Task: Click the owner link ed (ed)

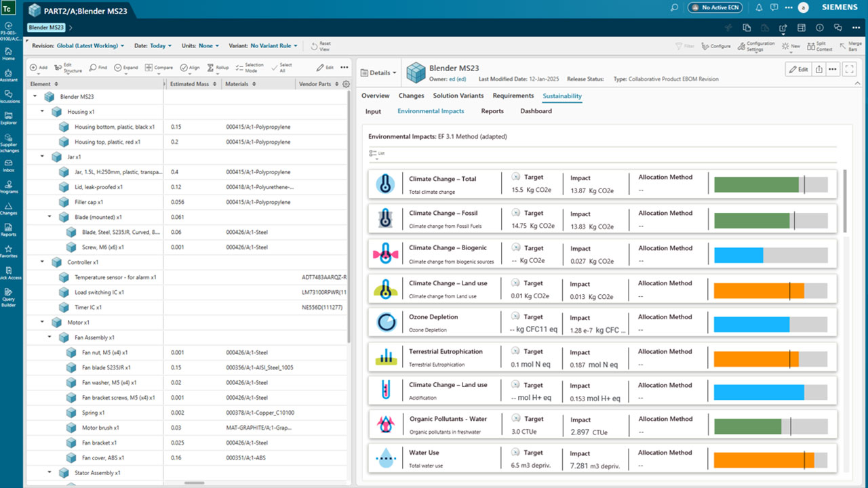Action: coord(457,79)
